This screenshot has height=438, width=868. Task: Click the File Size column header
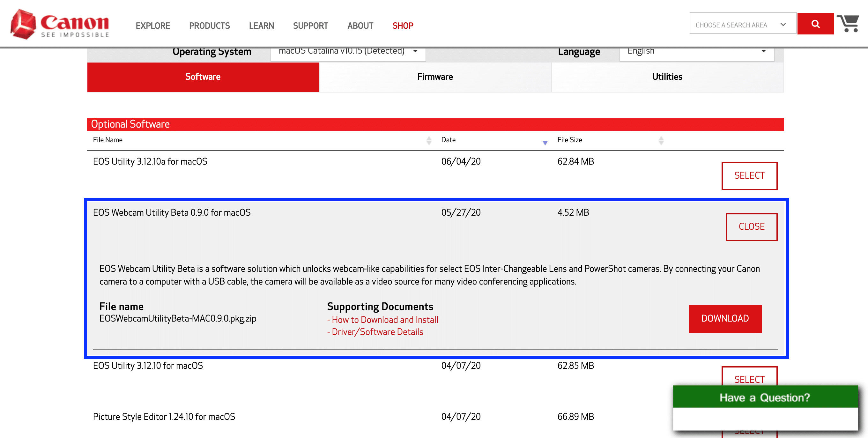(x=569, y=140)
